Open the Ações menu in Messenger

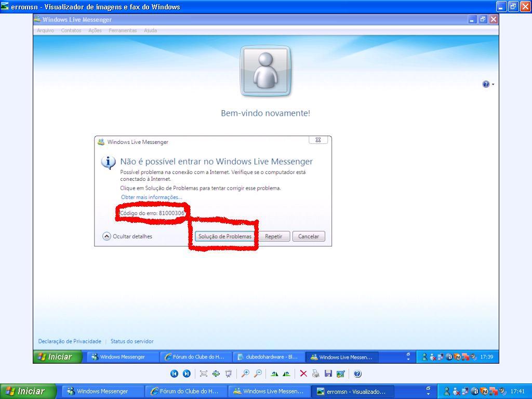point(95,30)
